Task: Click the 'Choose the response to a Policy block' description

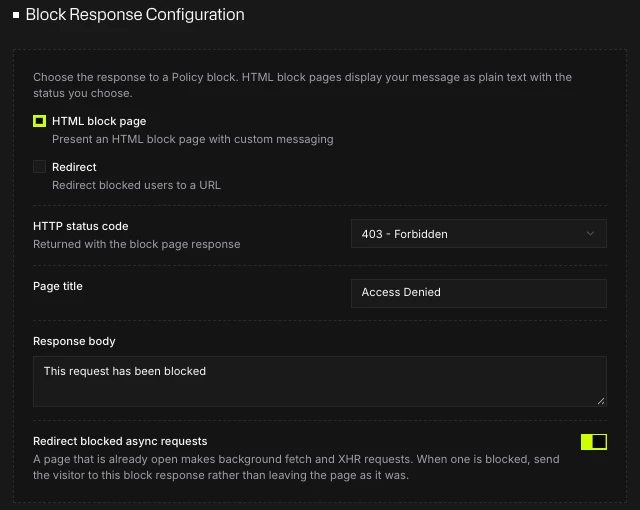Action: 302,85
